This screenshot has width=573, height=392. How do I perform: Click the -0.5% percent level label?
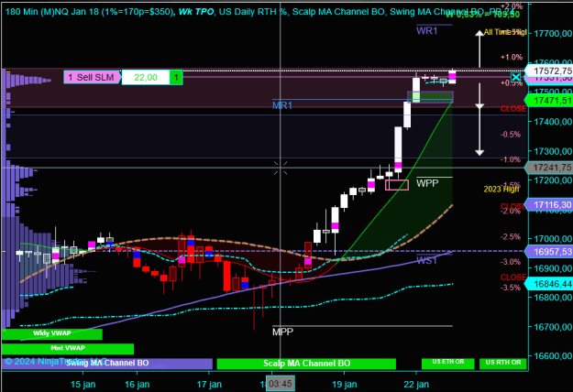(511, 135)
